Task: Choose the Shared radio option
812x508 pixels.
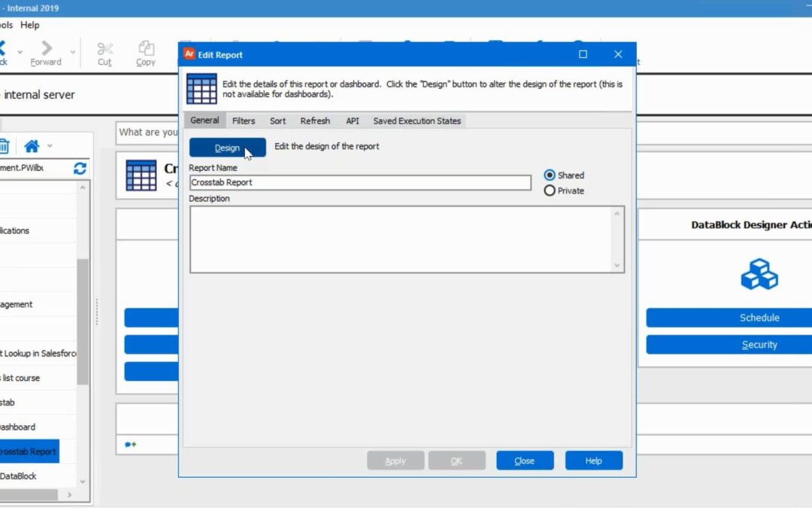Action: 564,175
